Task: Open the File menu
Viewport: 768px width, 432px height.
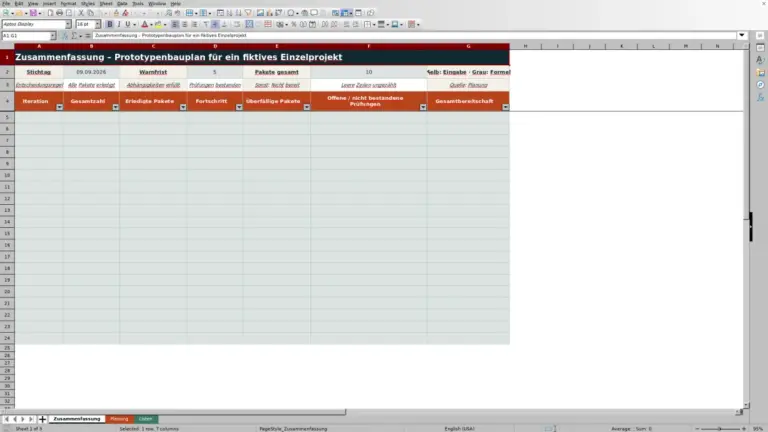Action: coord(6,3)
